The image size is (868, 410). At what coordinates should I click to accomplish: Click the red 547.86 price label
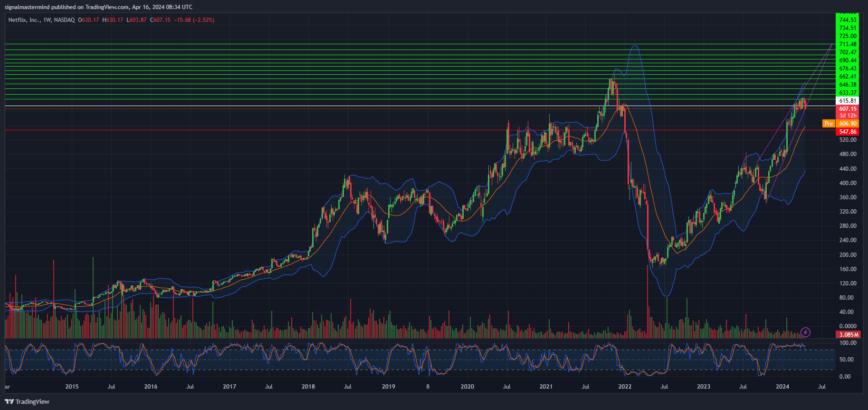coord(848,132)
